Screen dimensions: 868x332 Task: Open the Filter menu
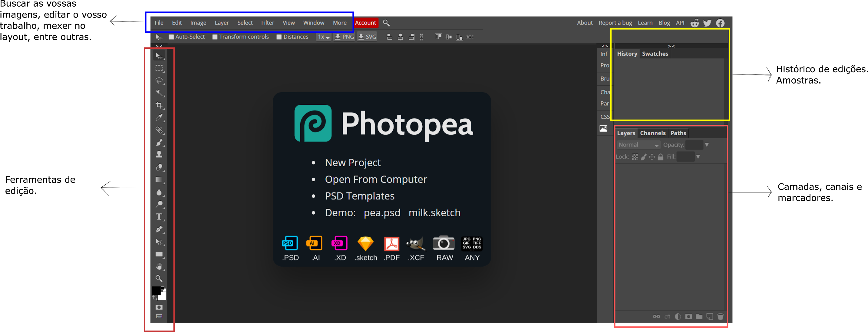[x=267, y=23]
